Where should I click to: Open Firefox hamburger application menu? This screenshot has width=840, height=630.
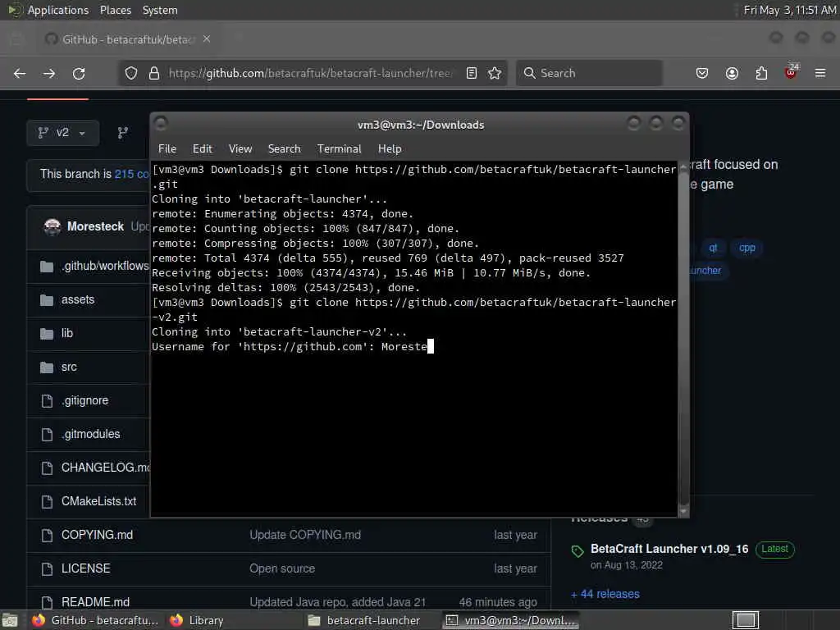click(820, 73)
